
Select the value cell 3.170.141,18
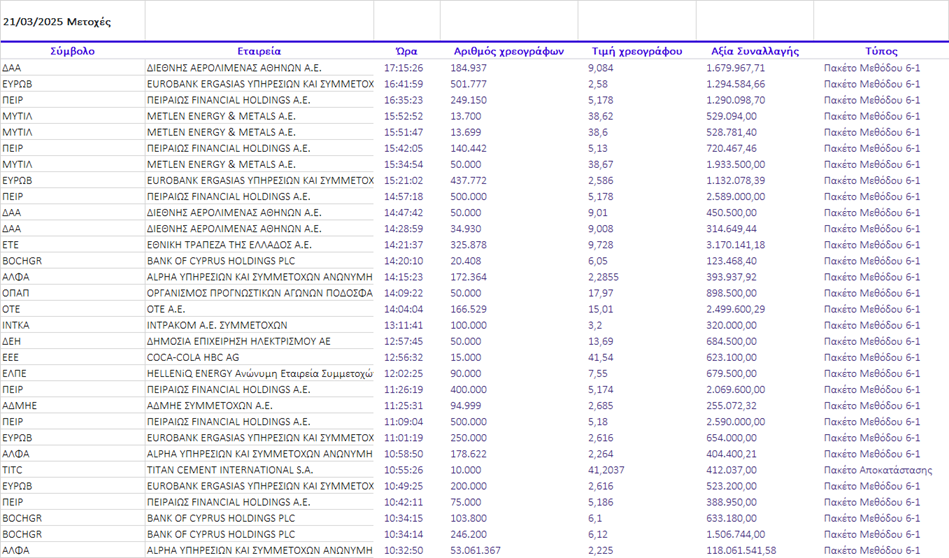(735, 245)
